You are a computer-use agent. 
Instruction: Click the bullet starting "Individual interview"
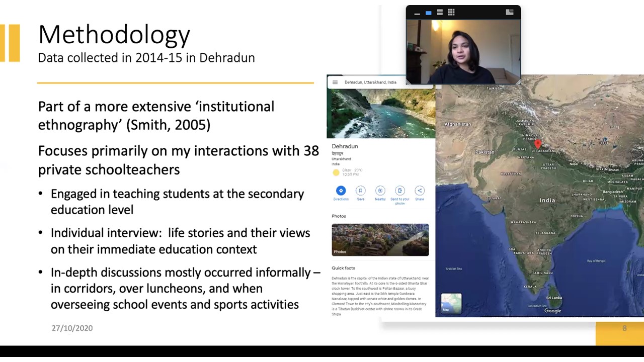[x=180, y=241]
